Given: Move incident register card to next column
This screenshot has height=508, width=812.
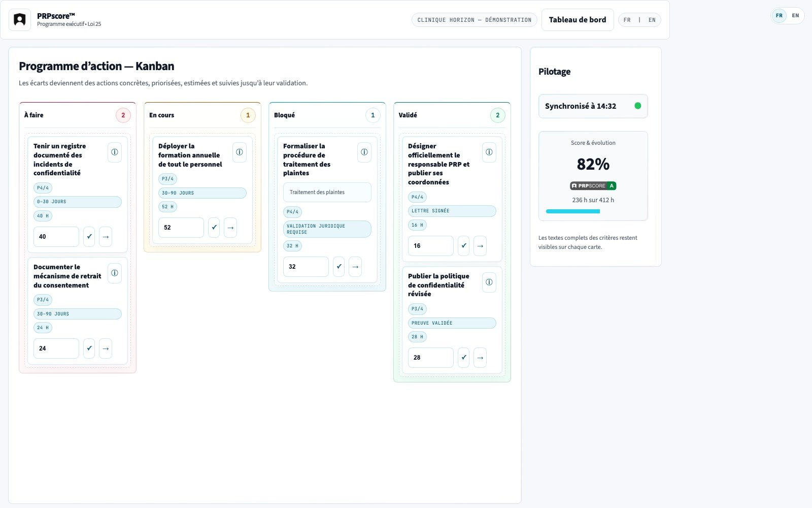Looking at the screenshot, I should pyautogui.click(x=106, y=237).
